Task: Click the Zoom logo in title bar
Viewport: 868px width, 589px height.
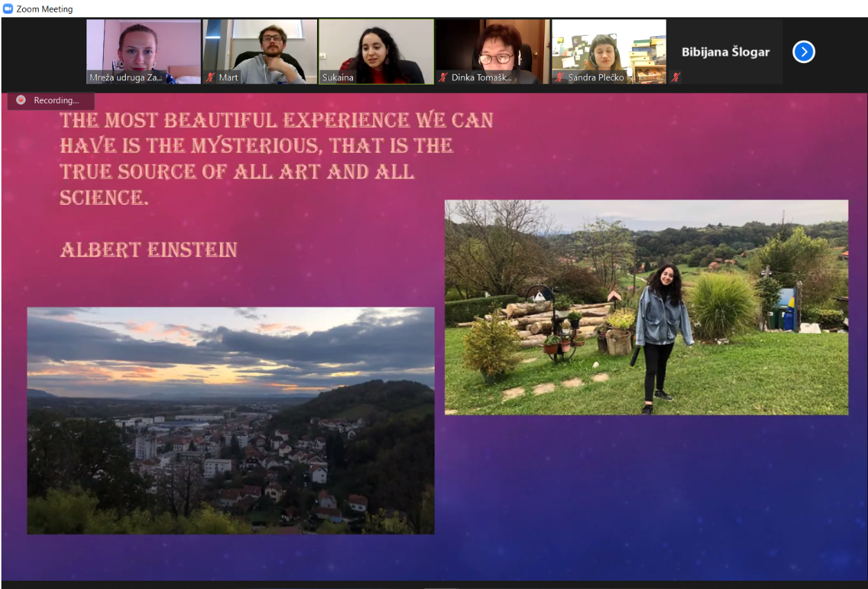Action: [8, 9]
